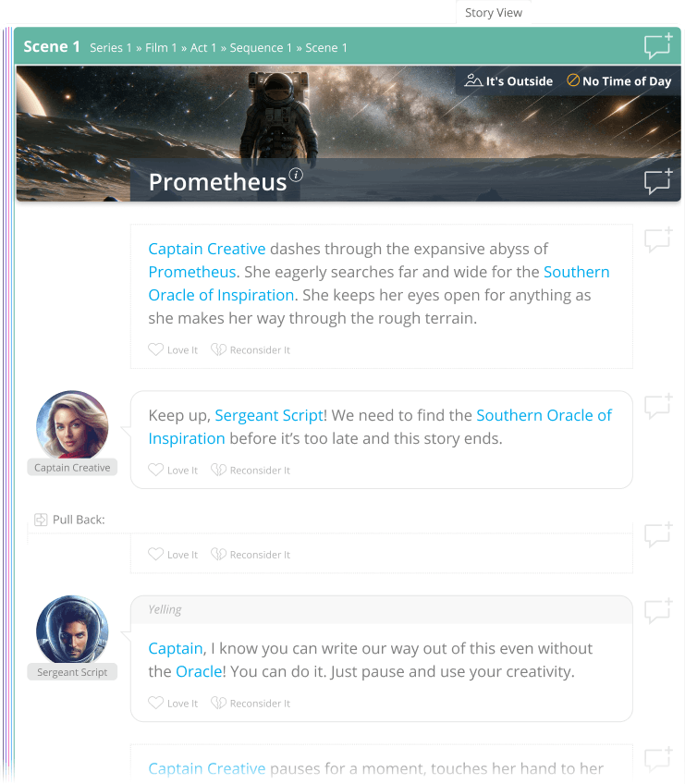Add comment to Sergeant Script's dialogue
This screenshot has height=784, width=685.
click(x=657, y=610)
